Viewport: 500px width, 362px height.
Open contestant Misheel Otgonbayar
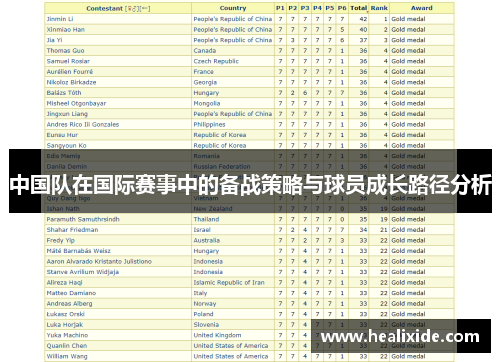(x=76, y=103)
